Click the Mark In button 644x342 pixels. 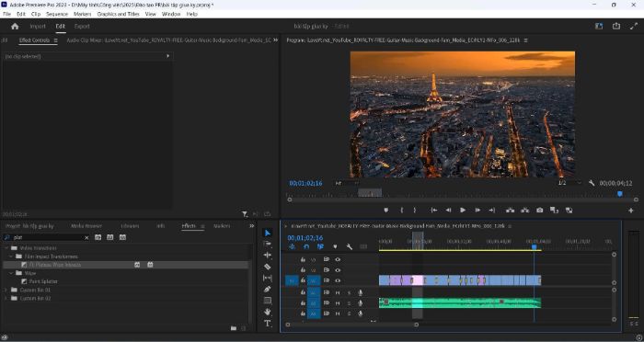pyautogui.click(x=402, y=211)
